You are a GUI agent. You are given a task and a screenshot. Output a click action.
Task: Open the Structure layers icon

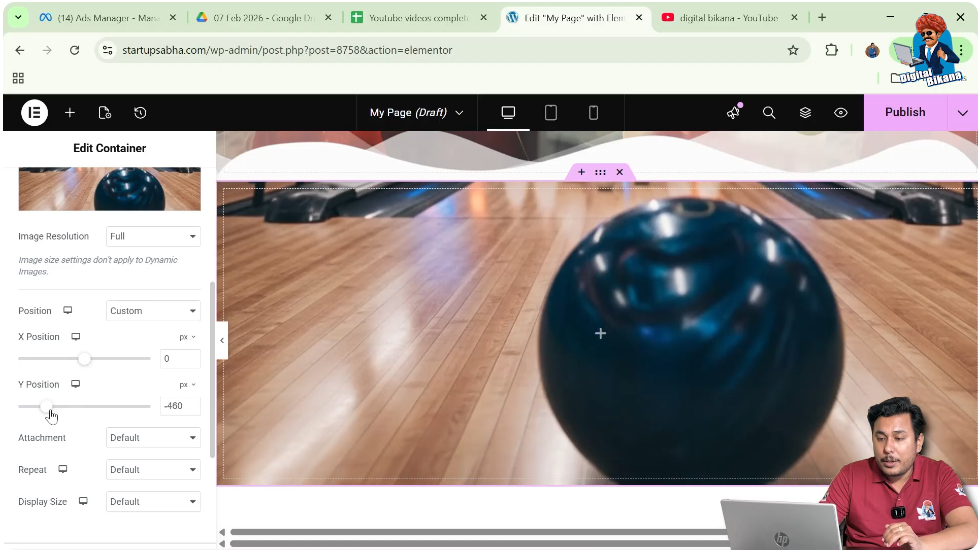(805, 113)
